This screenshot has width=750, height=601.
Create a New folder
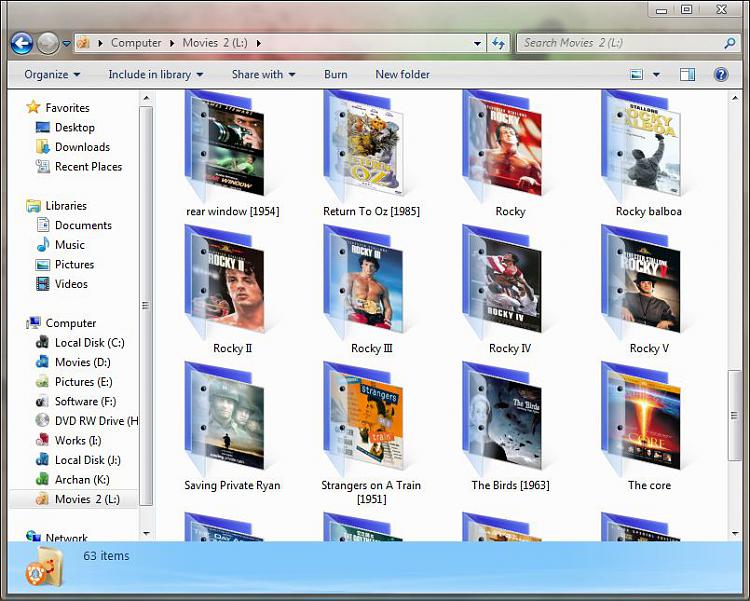click(403, 74)
